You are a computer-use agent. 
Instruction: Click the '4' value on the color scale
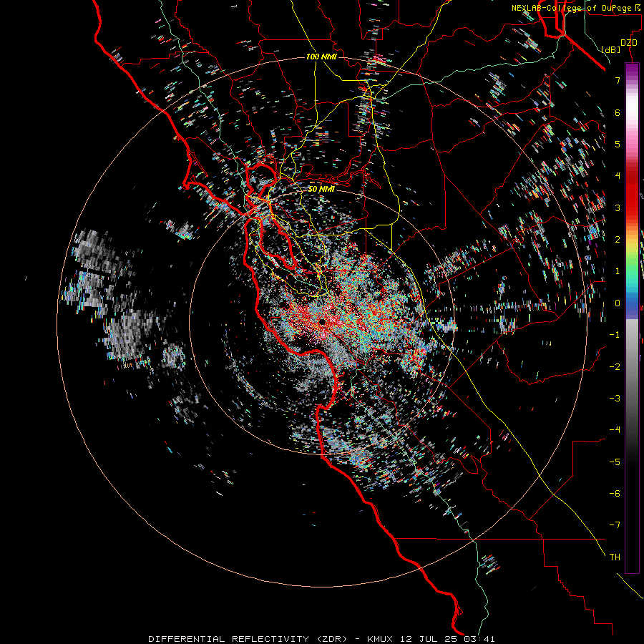click(618, 176)
